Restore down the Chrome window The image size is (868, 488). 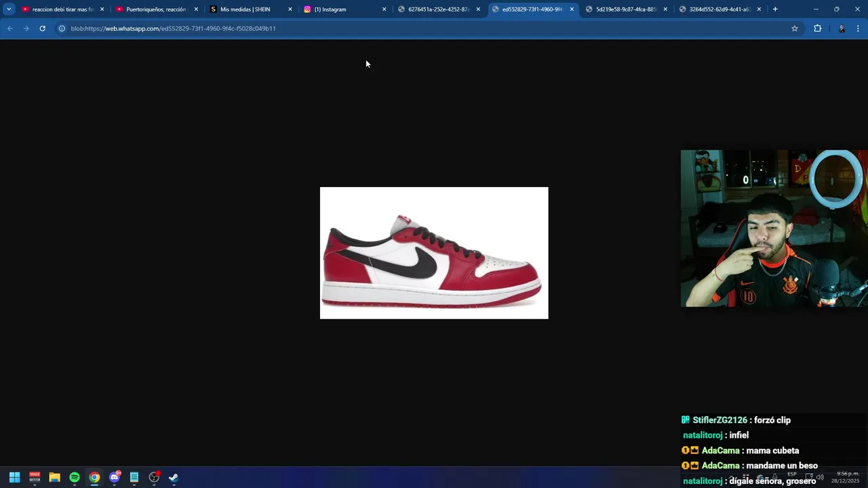tap(837, 9)
